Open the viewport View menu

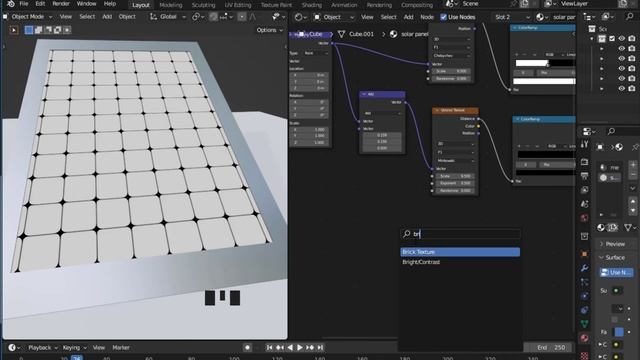coord(66,17)
